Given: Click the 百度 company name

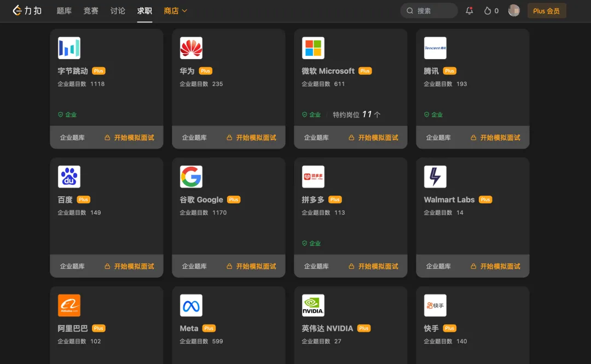Looking at the screenshot, I should pyautogui.click(x=65, y=199).
